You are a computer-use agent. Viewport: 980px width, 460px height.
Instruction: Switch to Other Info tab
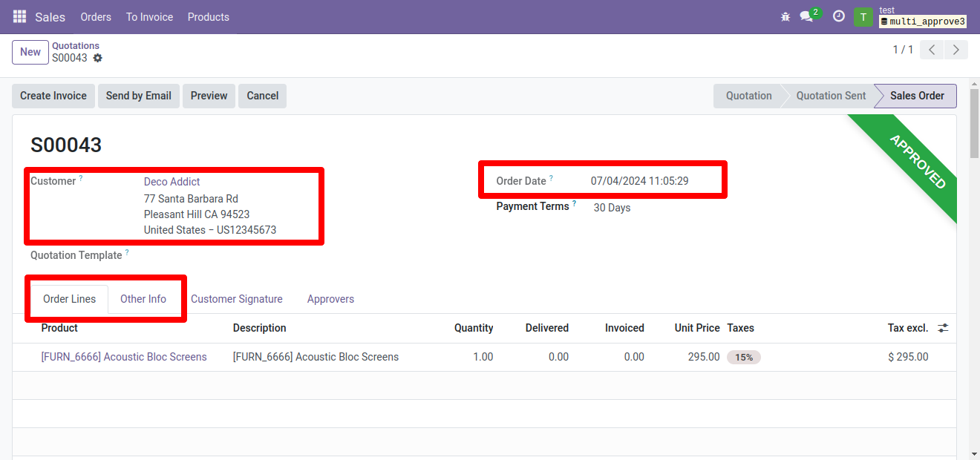(x=143, y=299)
